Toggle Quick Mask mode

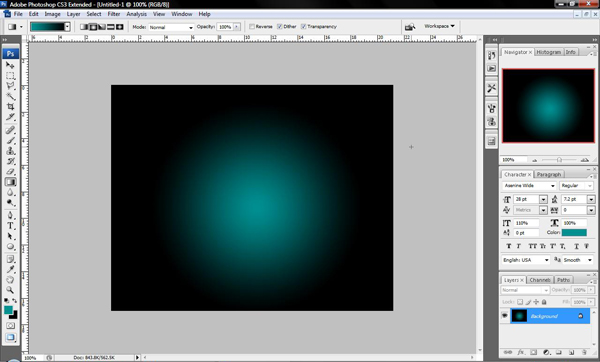(x=10, y=326)
